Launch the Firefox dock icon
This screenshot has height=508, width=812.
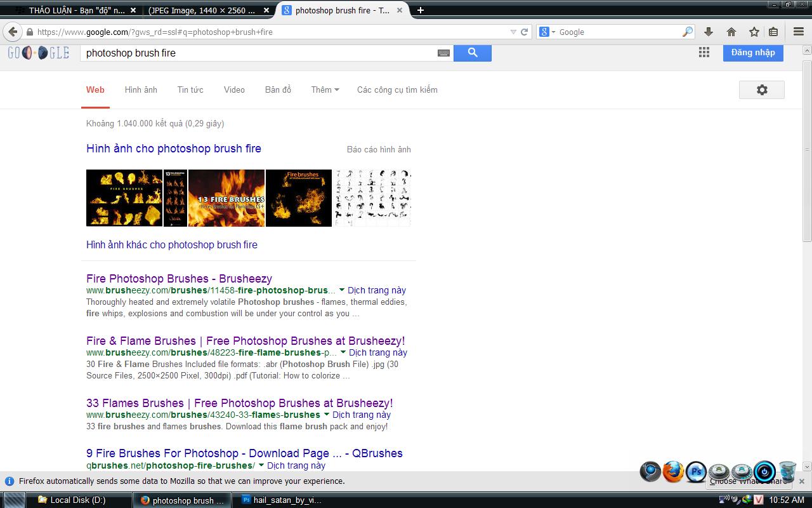[x=673, y=472]
